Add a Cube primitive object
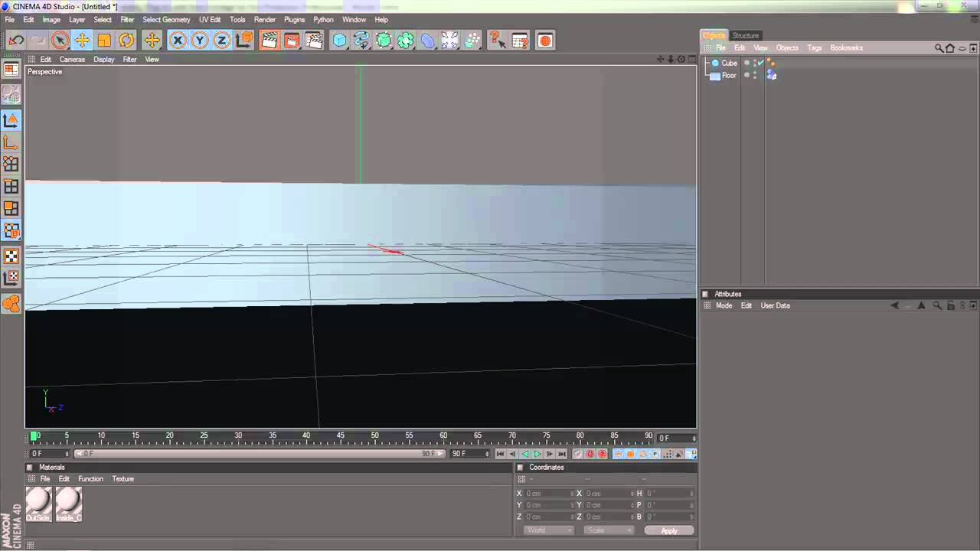This screenshot has height=551, width=980. [x=339, y=41]
